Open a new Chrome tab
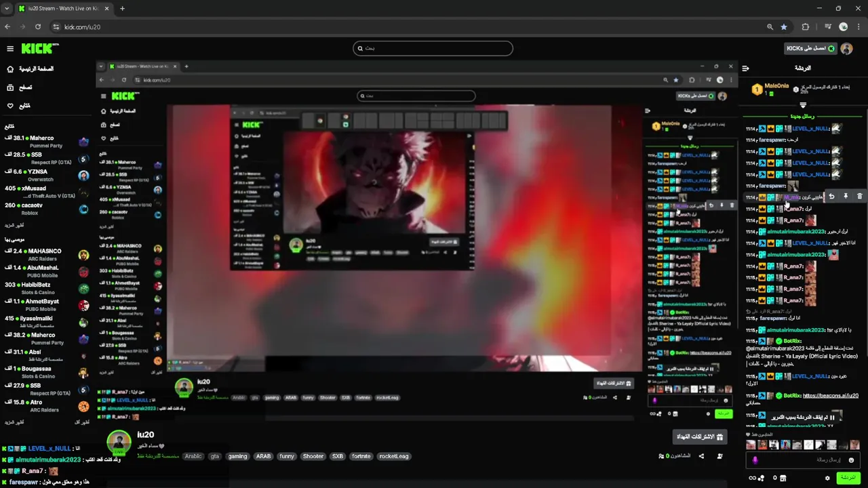868x488 pixels. (122, 8)
